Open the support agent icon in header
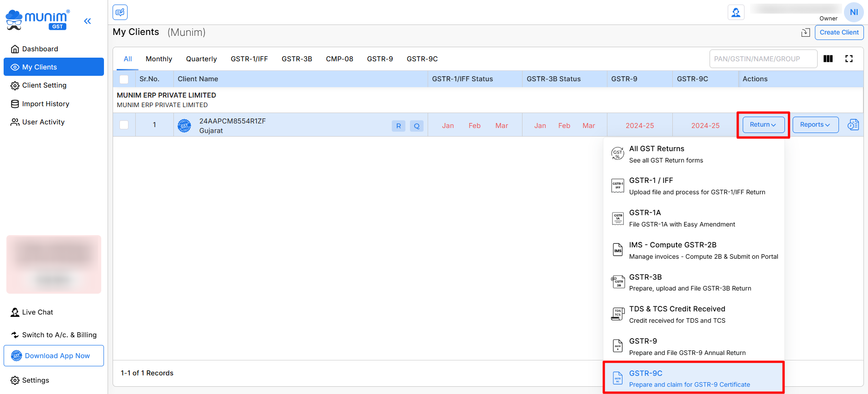Viewport: 868px width, 394px height. 736,12
